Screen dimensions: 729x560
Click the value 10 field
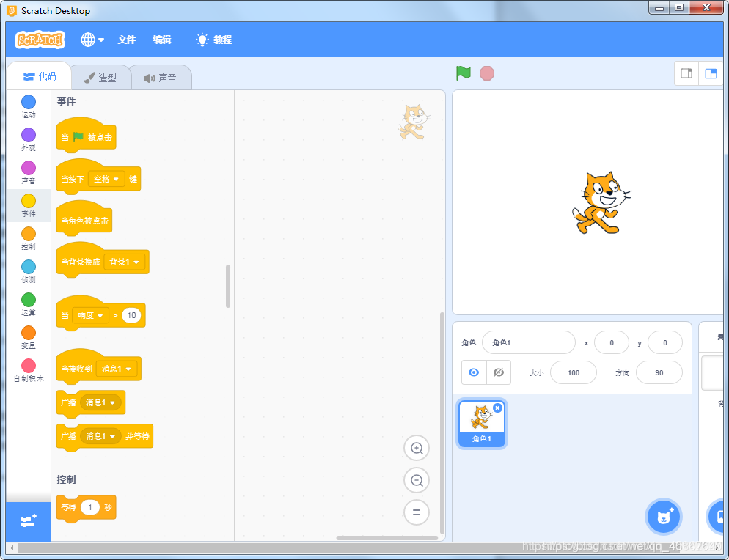131,315
